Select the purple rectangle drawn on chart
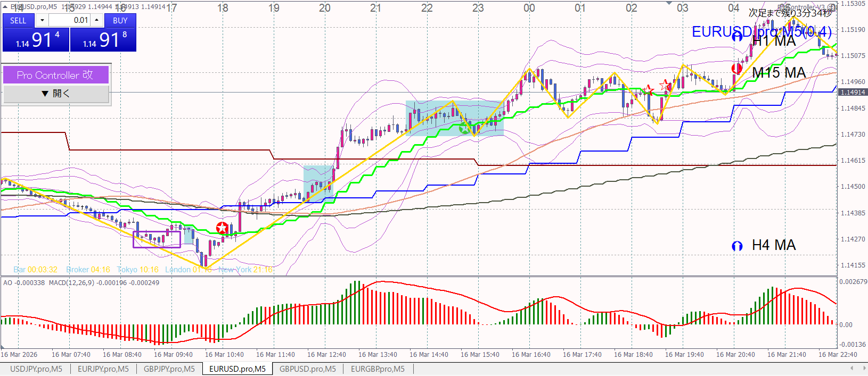Screen dimensions: 868x376 coord(157,239)
